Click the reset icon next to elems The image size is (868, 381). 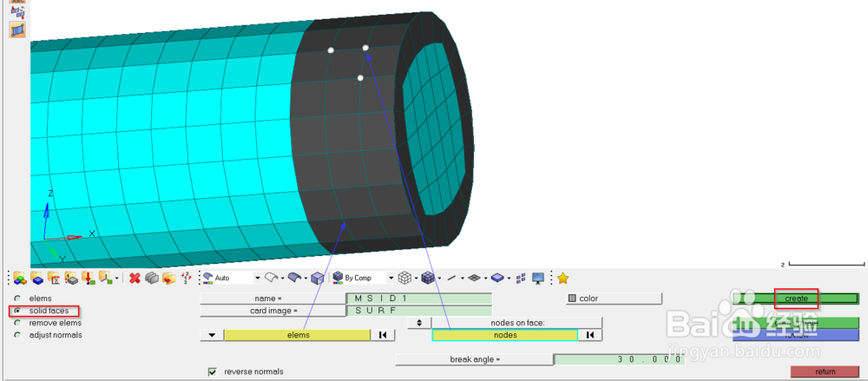coord(382,334)
